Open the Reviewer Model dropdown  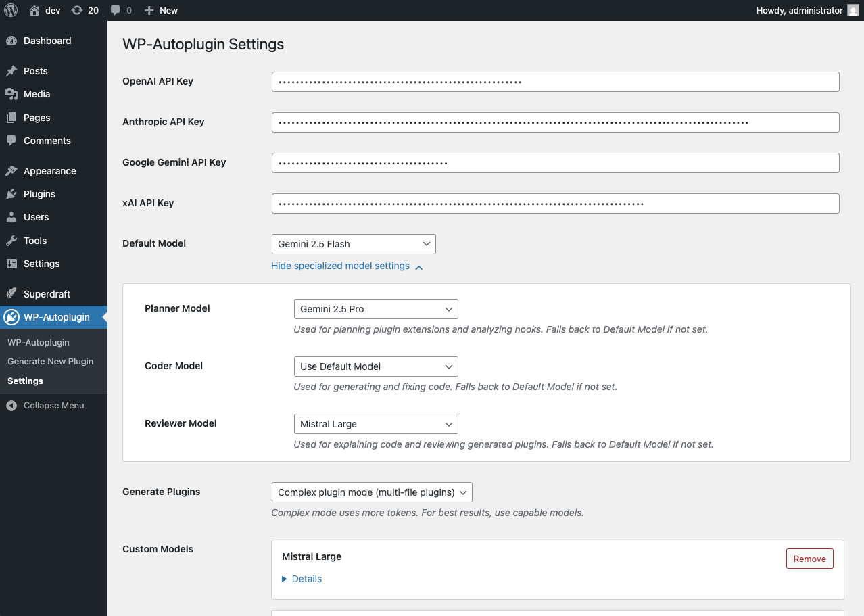coord(375,423)
